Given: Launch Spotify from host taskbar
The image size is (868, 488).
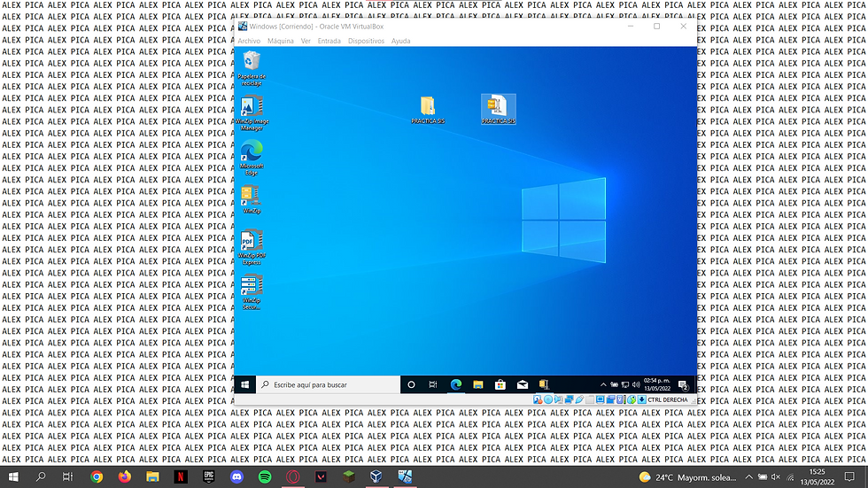Looking at the screenshot, I should (265, 476).
